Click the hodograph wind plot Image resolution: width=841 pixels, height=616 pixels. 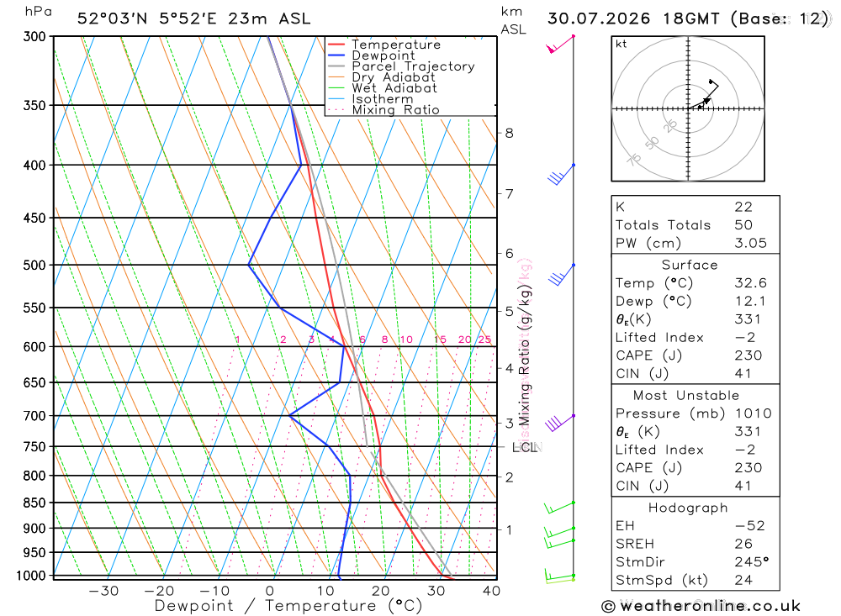click(x=688, y=109)
